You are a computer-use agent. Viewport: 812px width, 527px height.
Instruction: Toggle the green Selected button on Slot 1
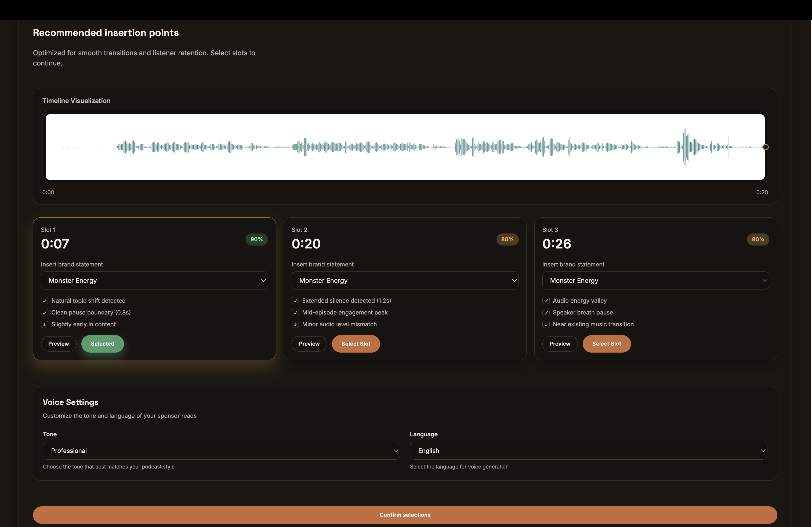pyautogui.click(x=102, y=344)
